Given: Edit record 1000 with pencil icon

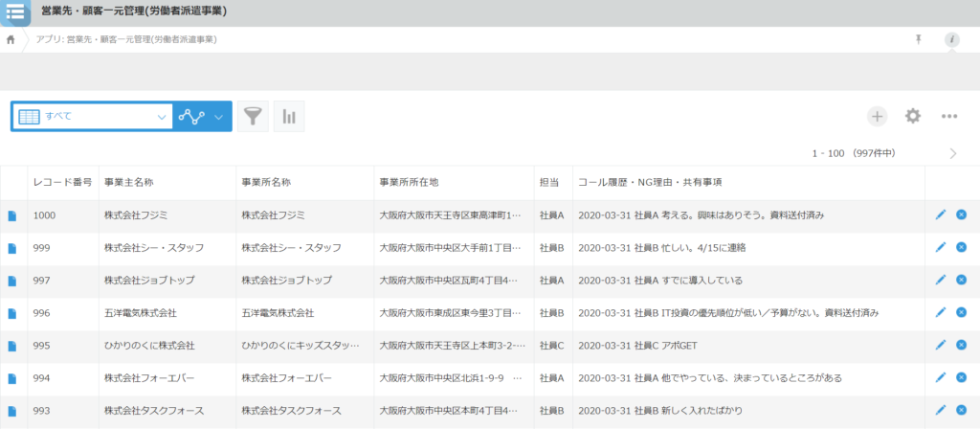Looking at the screenshot, I should (940, 215).
